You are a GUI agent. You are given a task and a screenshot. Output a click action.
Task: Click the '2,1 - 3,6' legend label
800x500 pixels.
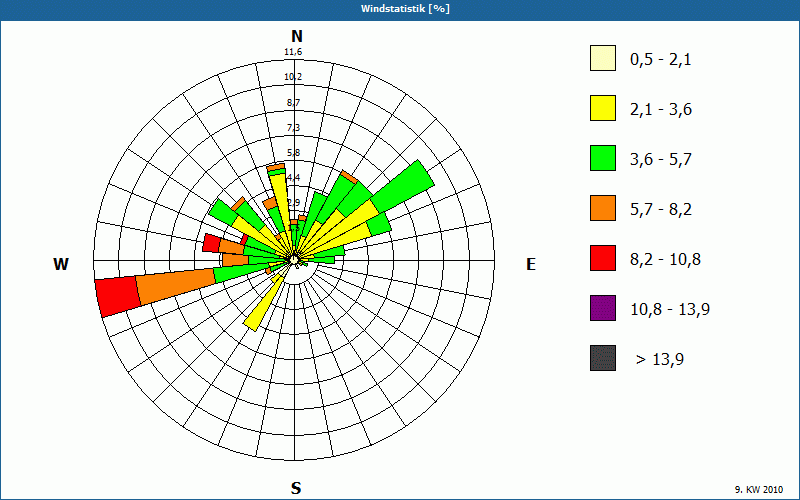point(661,110)
